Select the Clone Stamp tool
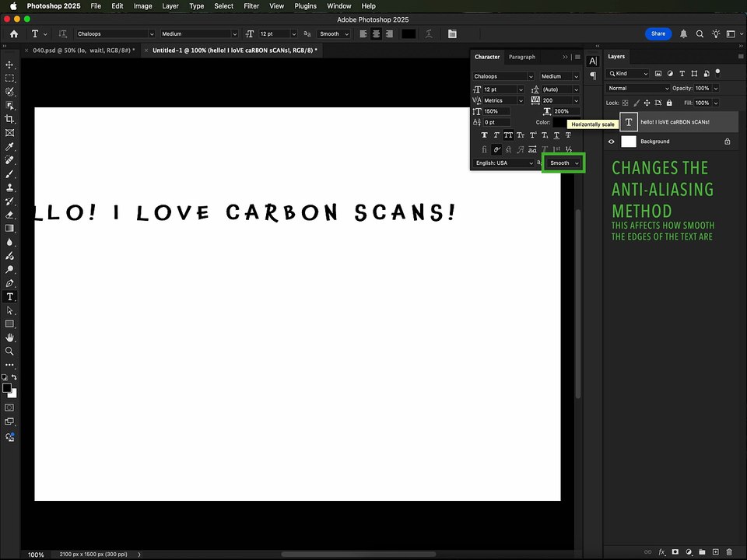 tap(9, 187)
